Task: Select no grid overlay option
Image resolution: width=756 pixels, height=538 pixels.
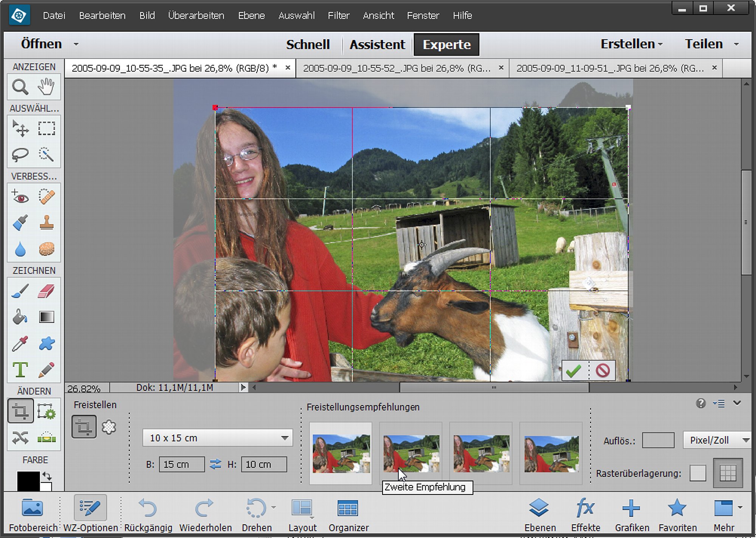Action: click(697, 473)
